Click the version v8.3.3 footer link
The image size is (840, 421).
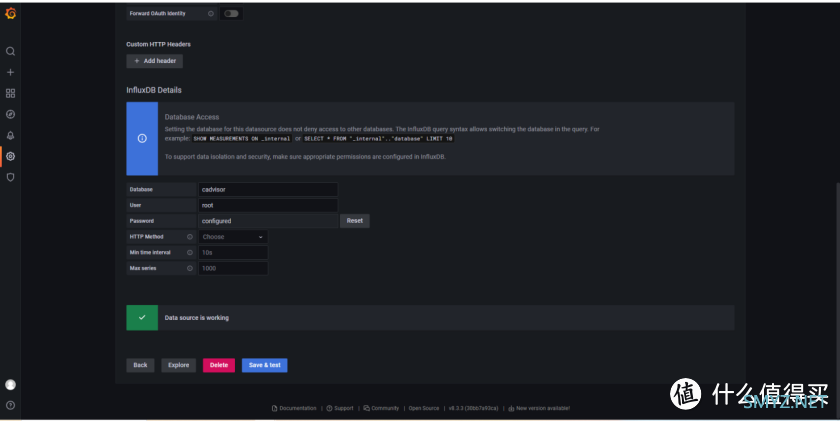(474, 408)
